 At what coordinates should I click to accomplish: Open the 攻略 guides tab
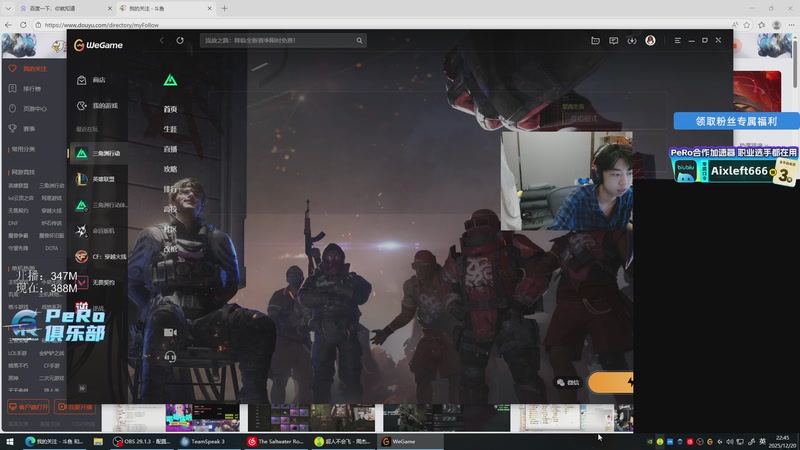(x=170, y=169)
